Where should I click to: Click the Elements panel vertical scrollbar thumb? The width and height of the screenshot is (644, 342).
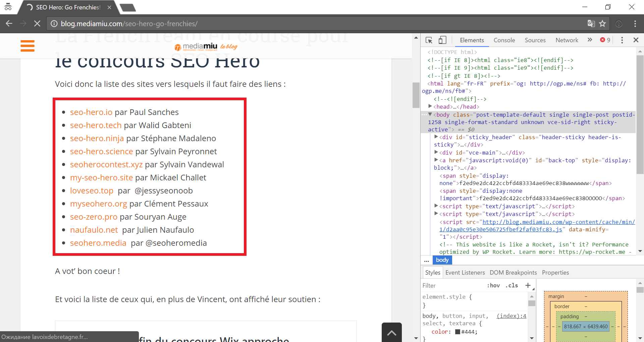pos(640,114)
